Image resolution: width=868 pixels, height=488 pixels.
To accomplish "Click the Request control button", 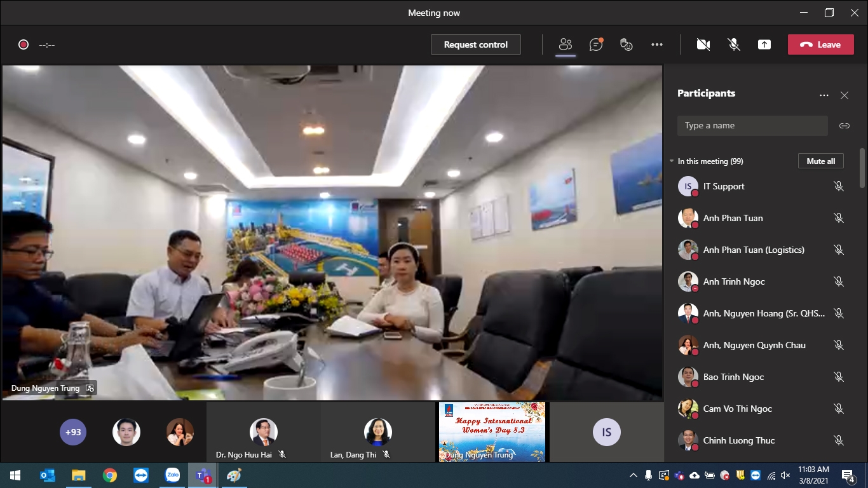I will [x=475, y=44].
